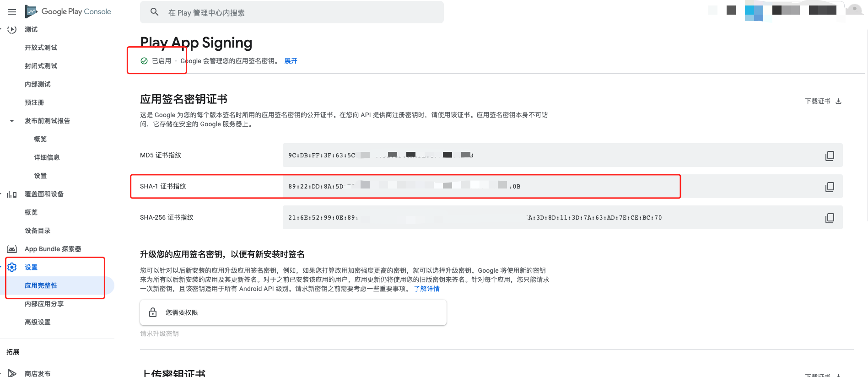Copy the SHA-256 证书指纹
The height and width of the screenshot is (377, 868).
point(830,218)
